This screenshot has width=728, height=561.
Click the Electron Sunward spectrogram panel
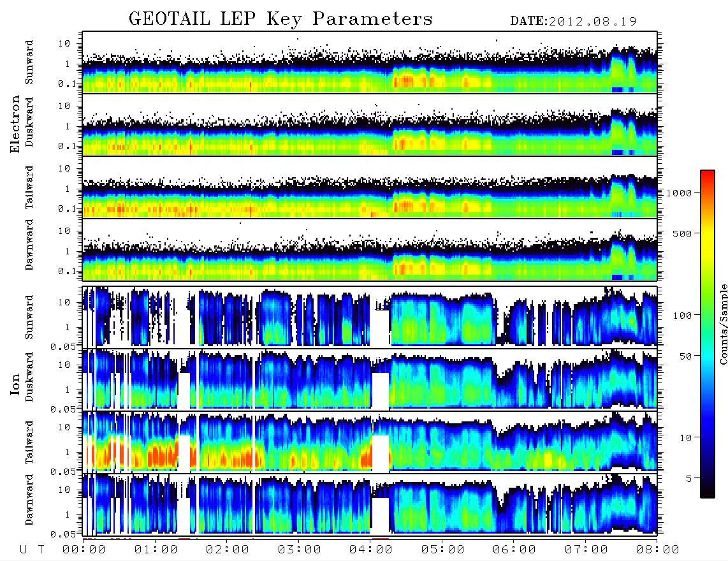(370, 62)
